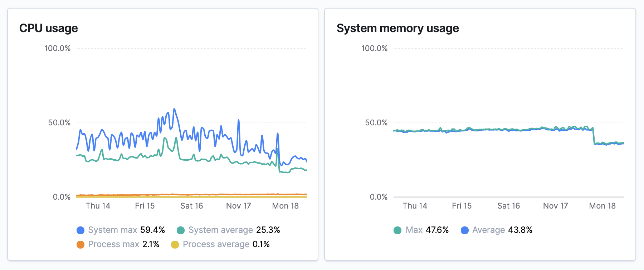Screen dimensions: 644x270
Task: Click the highest peak of the System max line
Action: coord(174,109)
